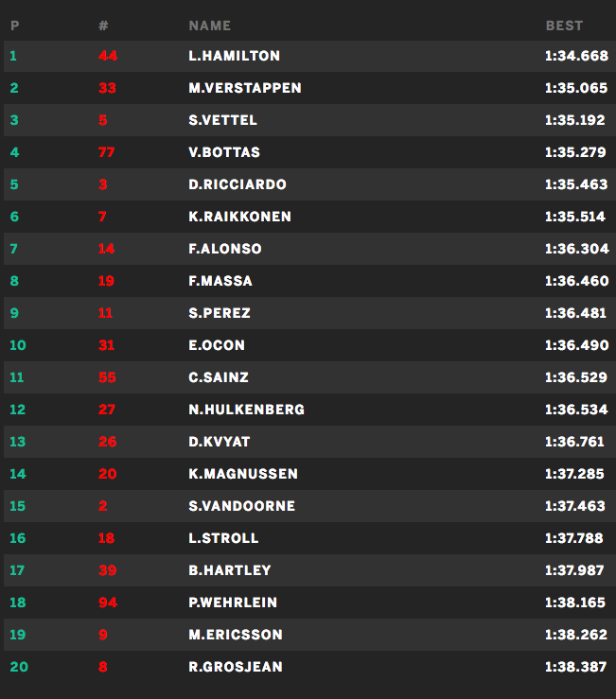Click the NAME column header
This screenshot has height=699, width=616.
[209, 26]
